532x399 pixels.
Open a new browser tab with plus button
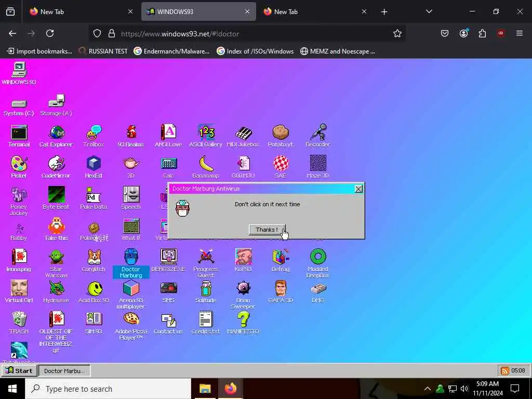384,12
